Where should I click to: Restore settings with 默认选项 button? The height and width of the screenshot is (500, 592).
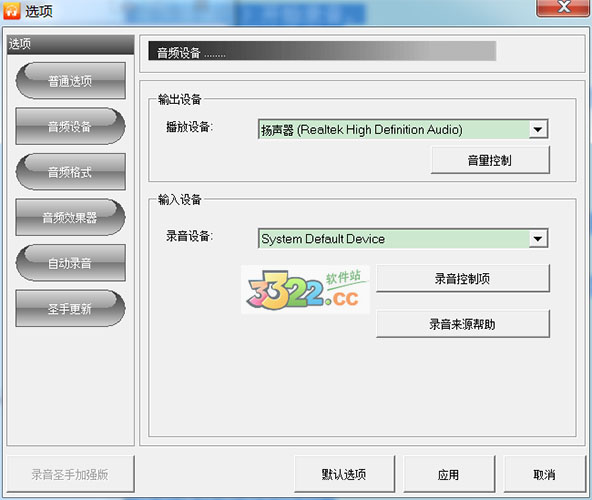tap(344, 474)
